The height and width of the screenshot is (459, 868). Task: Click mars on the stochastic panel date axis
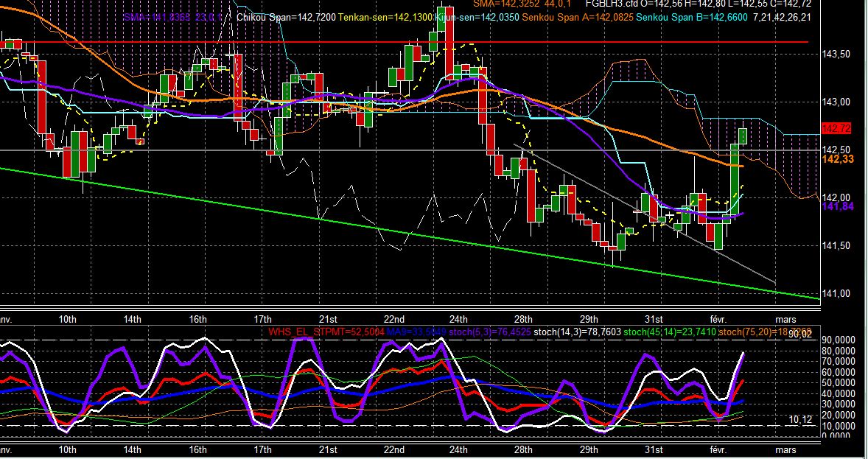[x=785, y=449]
